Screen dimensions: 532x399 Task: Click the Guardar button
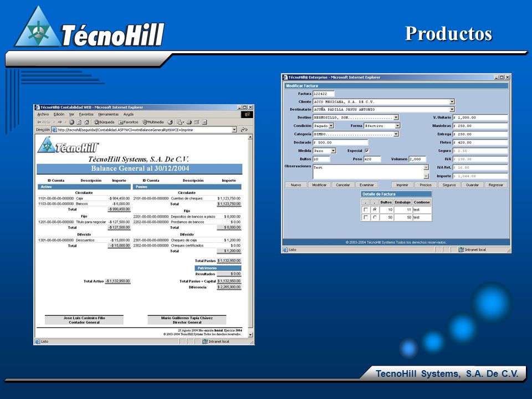[x=472, y=185]
